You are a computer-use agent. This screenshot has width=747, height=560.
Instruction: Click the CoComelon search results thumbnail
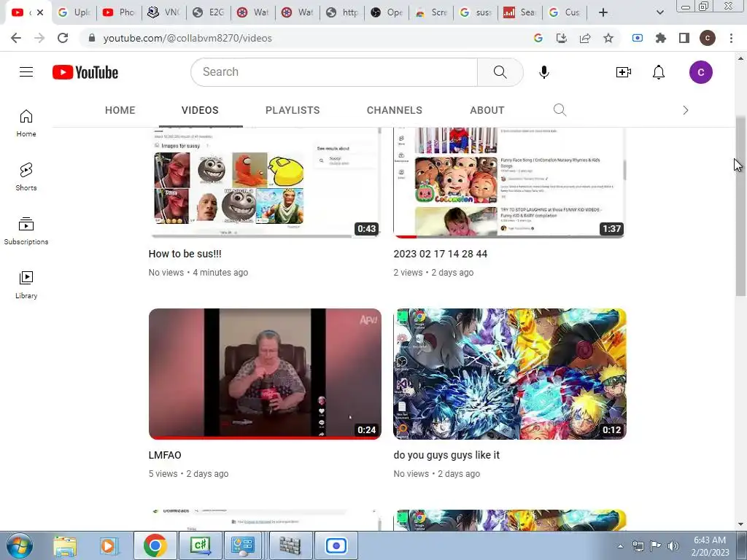click(510, 182)
